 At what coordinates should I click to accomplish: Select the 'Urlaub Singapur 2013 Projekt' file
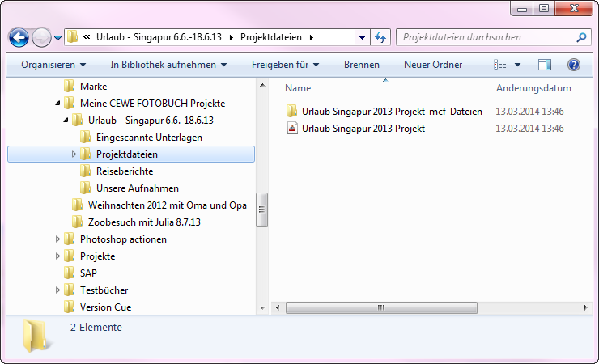click(x=363, y=129)
